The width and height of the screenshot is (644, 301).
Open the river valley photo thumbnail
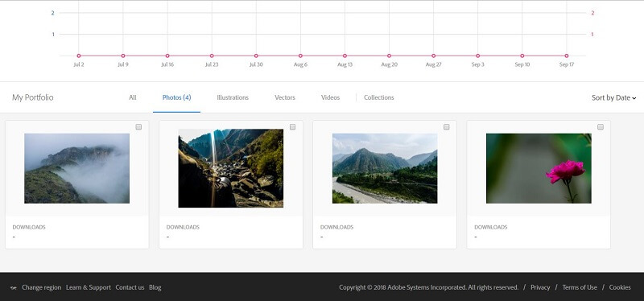click(385, 168)
